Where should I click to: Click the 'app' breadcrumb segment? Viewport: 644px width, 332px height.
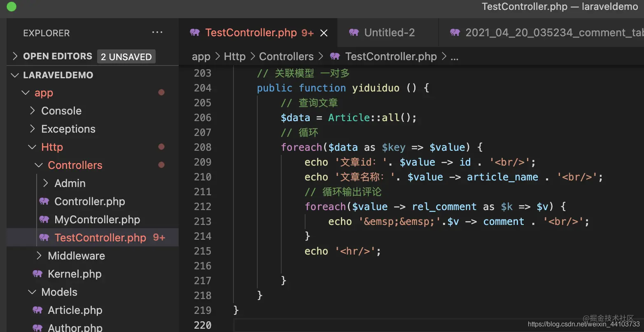tap(201, 56)
